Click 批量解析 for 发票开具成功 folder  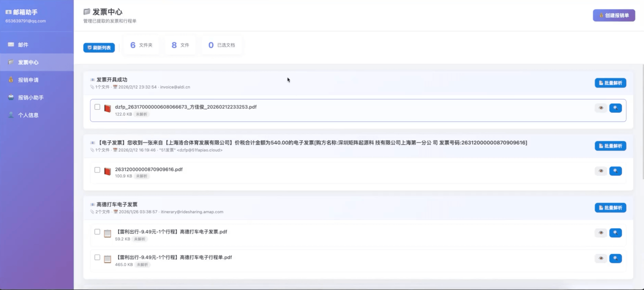610,83
